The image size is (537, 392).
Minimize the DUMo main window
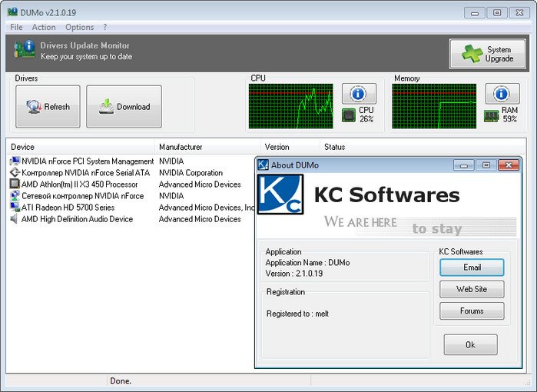(x=474, y=12)
